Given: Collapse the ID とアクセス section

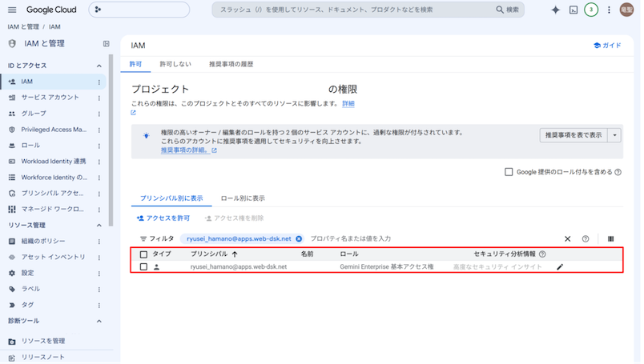Looking at the screenshot, I should [x=99, y=66].
